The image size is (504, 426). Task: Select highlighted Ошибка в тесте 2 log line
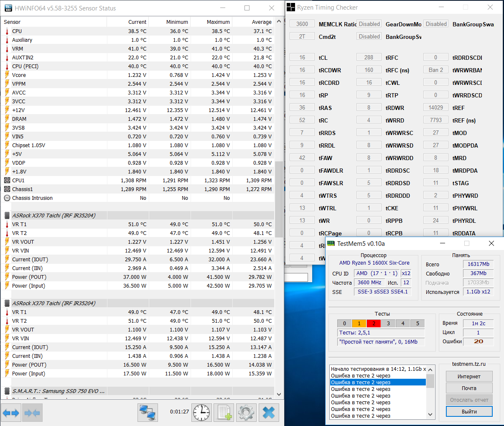point(378,382)
